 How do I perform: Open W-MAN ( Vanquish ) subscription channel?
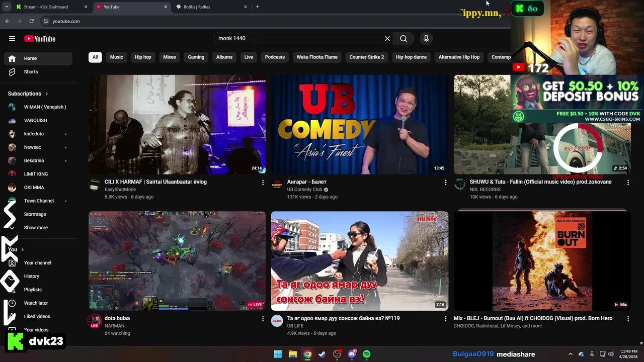click(x=38, y=107)
